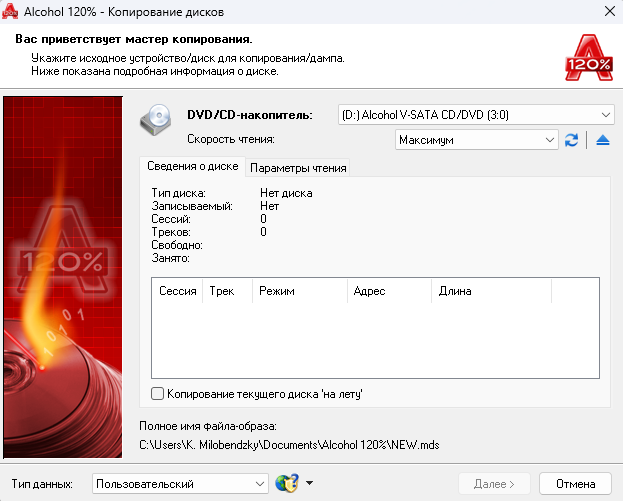Enable copying current disc 'на лету' checkbox
The width and height of the screenshot is (623, 501).
[157, 394]
